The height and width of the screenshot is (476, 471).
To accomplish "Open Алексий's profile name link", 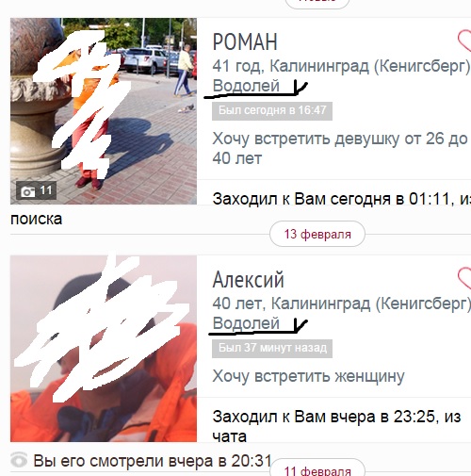I will [x=248, y=280].
